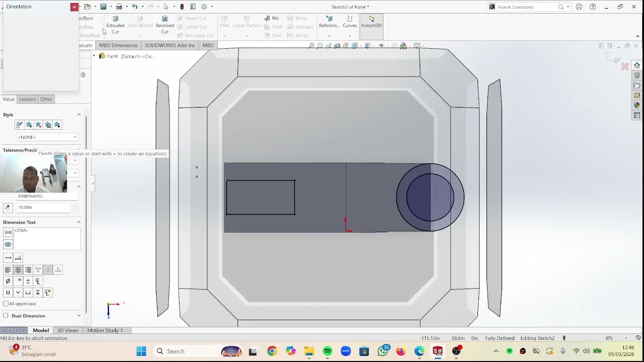Screen dimensions: 644x362
Task: Select left justify text alignment
Action: click(x=8, y=270)
